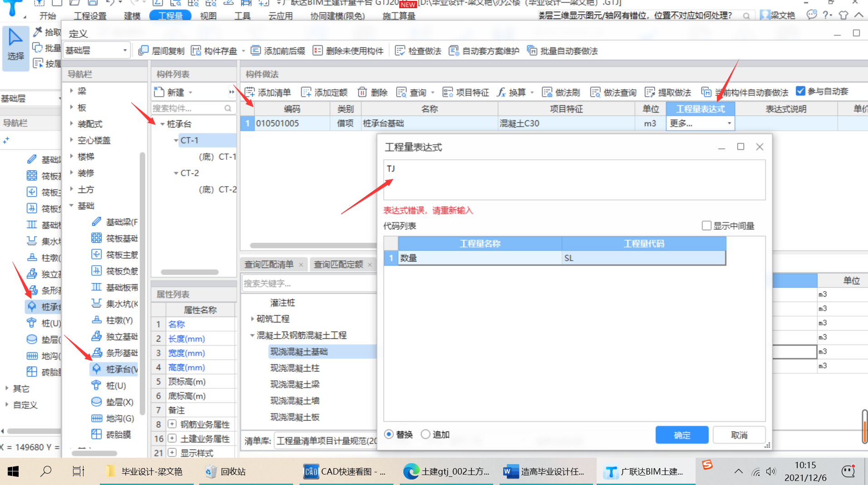Expand 钢筋业务属性 plus box

[172, 424]
